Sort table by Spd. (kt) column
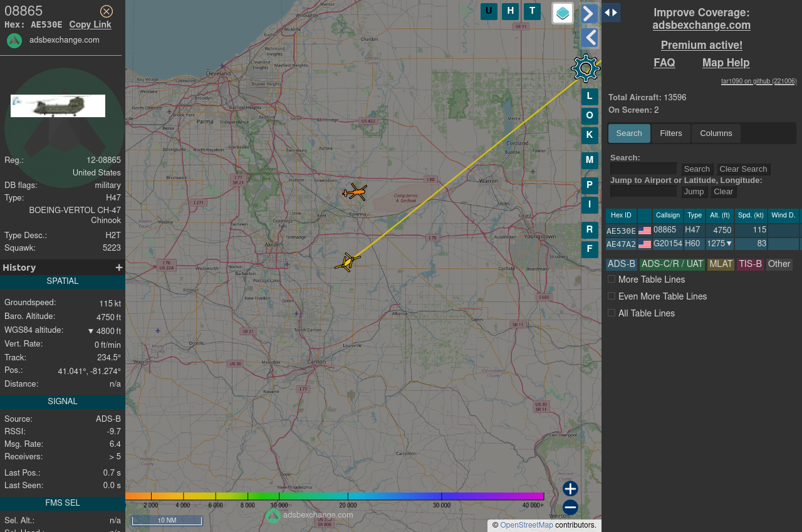 coord(751,216)
